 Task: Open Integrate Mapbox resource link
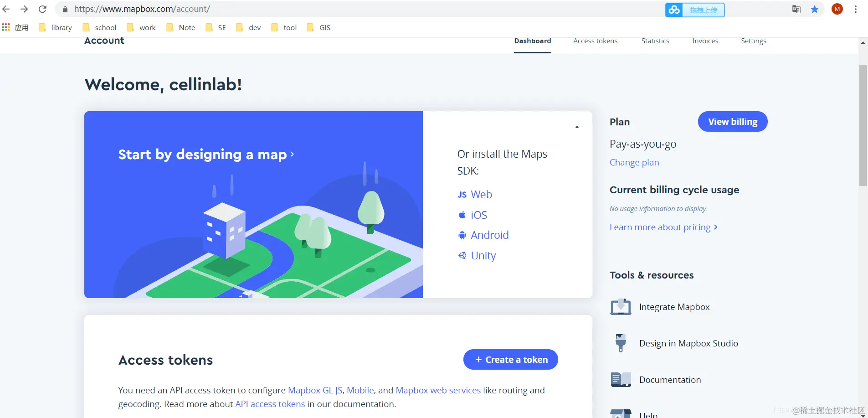pos(674,307)
